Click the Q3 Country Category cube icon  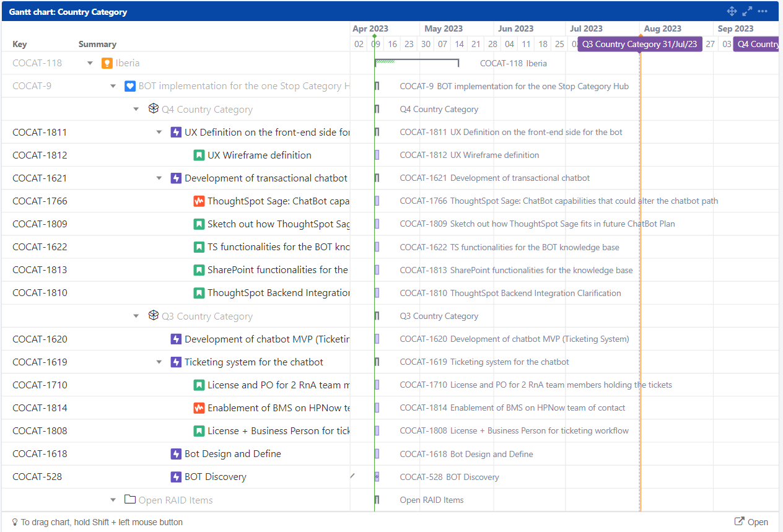click(x=153, y=316)
